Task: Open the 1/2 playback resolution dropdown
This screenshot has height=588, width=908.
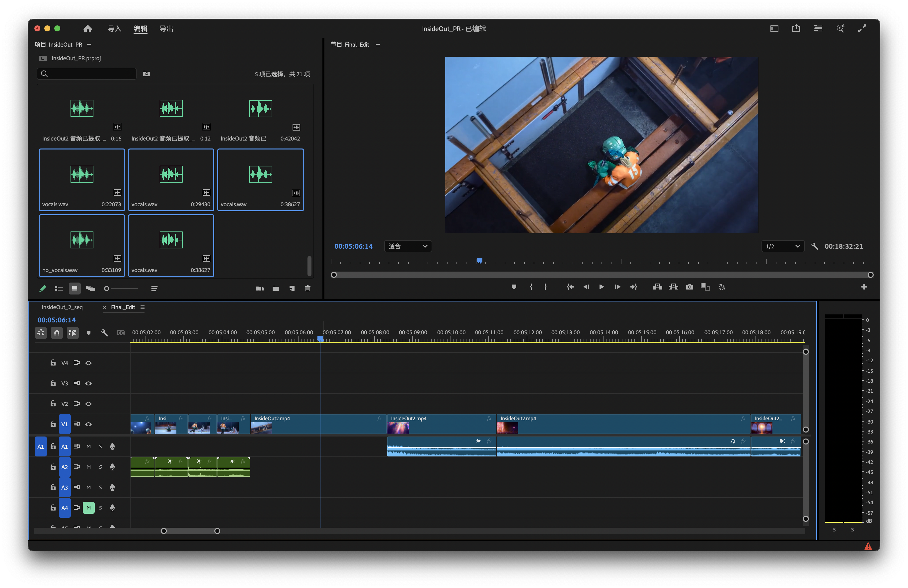Action: coord(783,246)
